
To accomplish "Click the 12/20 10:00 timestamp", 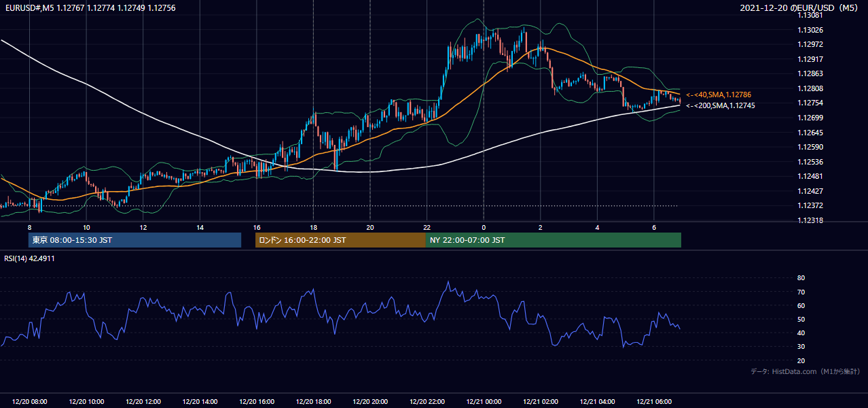I will point(86,402).
